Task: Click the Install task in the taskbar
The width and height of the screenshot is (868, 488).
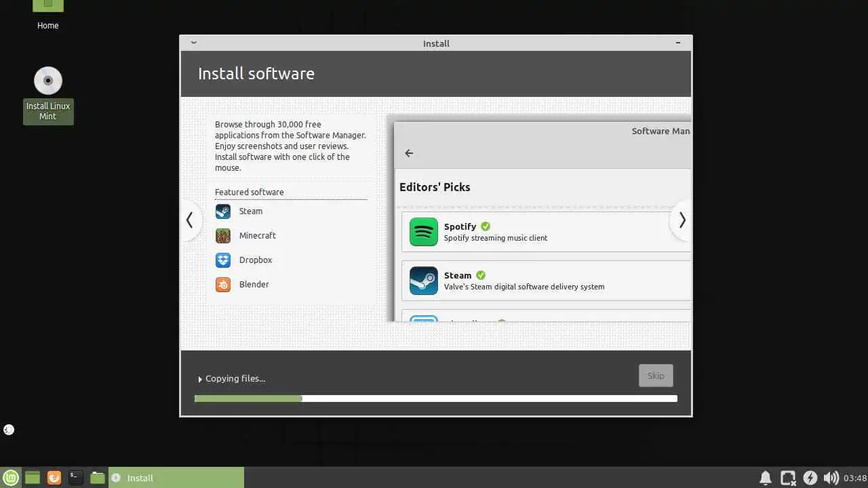Action: coord(176,478)
